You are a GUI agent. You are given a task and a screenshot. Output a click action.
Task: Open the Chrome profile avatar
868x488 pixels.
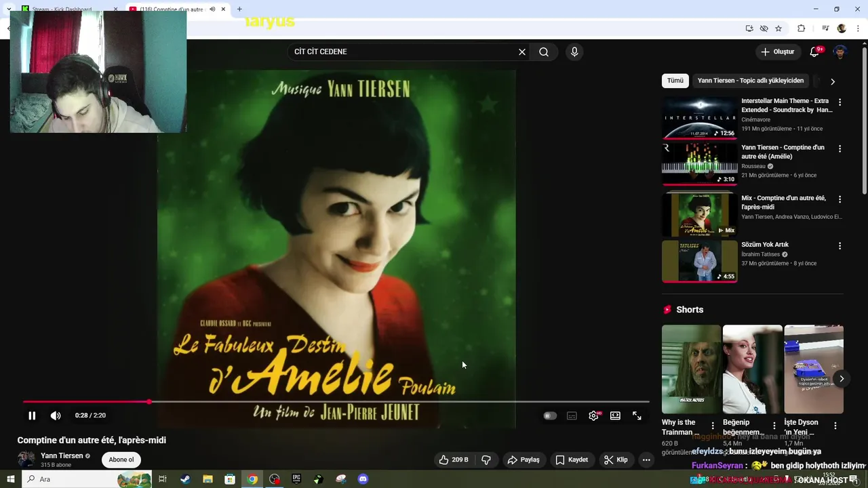click(842, 28)
